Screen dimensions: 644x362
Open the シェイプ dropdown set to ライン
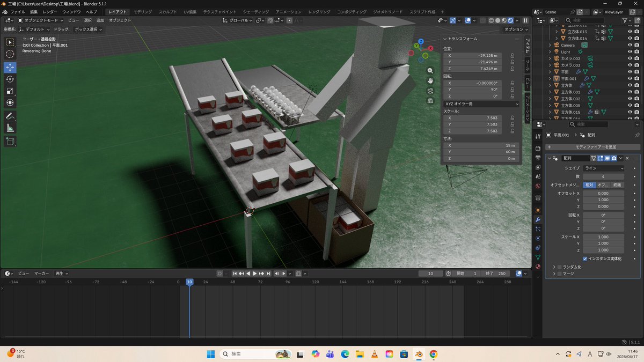pyautogui.click(x=604, y=168)
